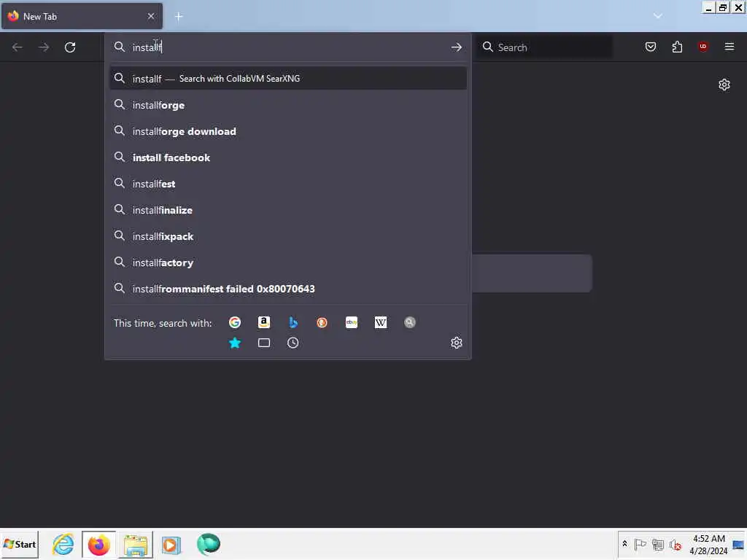Select "installfrommanifest failed 0x80070643" suggestion
The width and height of the screenshot is (747, 560).
click(287, 289)
